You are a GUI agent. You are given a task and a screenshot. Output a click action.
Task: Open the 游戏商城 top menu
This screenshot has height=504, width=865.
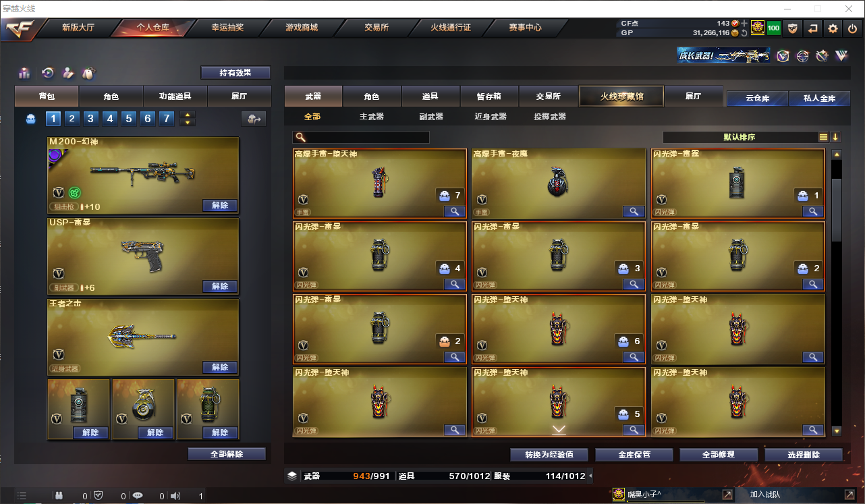[x=302, y=28]
